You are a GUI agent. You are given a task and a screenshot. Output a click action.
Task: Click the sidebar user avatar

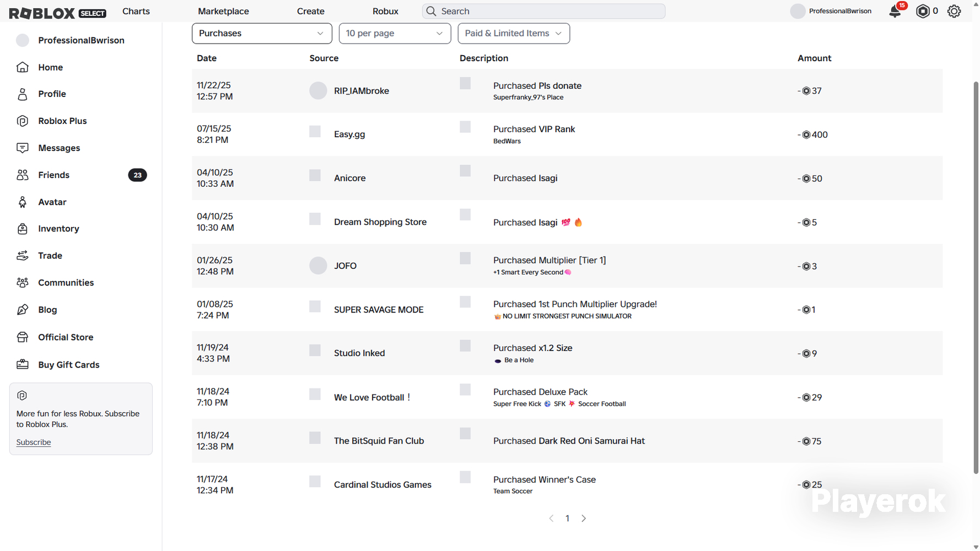(x=23, y=40)
